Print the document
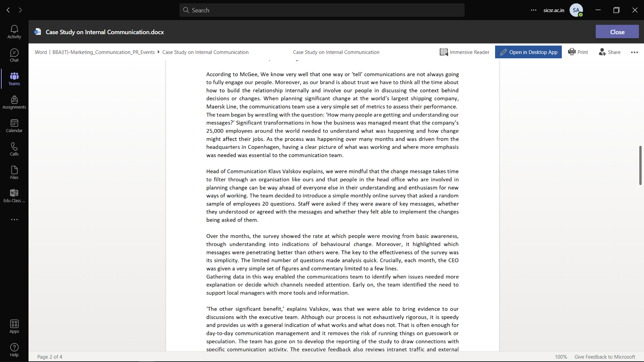 point(578,52)
